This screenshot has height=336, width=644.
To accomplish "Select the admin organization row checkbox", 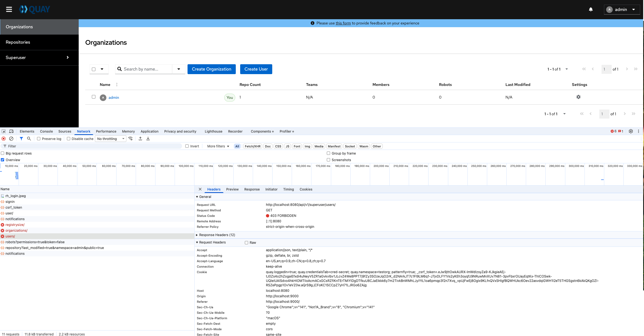I will (x=94, y=97).
